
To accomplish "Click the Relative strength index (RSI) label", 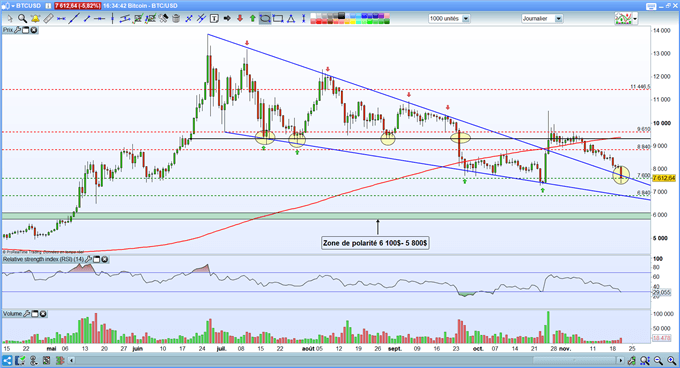I will 43,259.
